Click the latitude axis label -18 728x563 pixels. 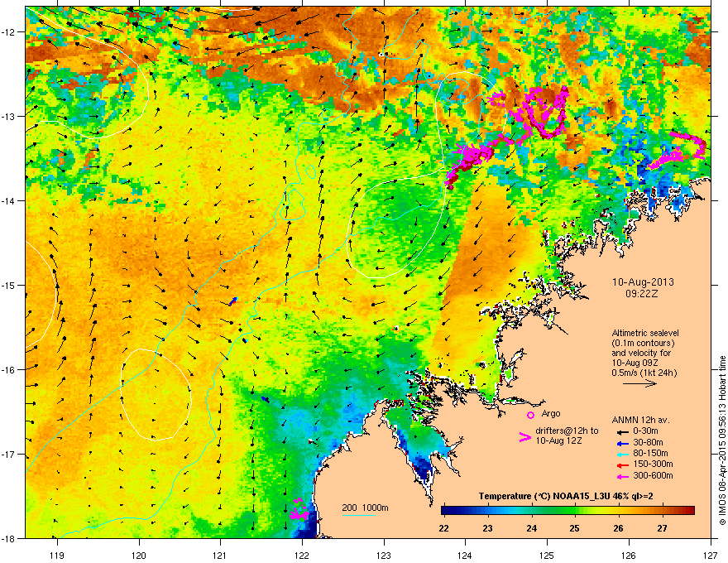tap(8, 538)
